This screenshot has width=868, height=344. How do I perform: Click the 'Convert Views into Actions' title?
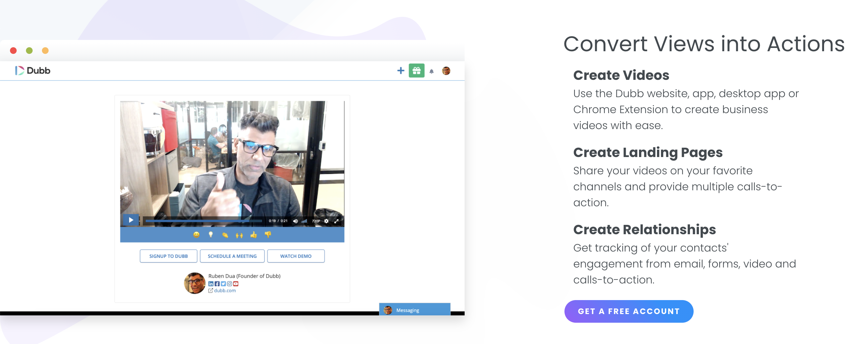704,44
